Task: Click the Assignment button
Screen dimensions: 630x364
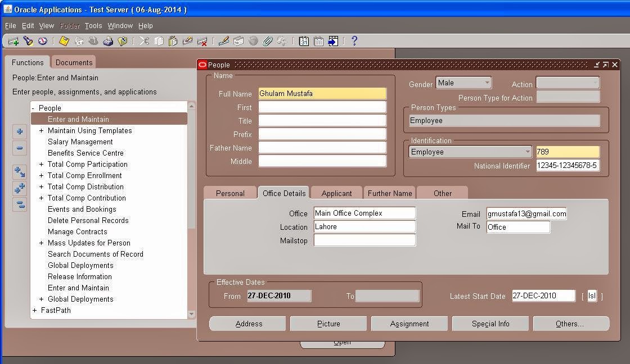Action: click(409, 324)
